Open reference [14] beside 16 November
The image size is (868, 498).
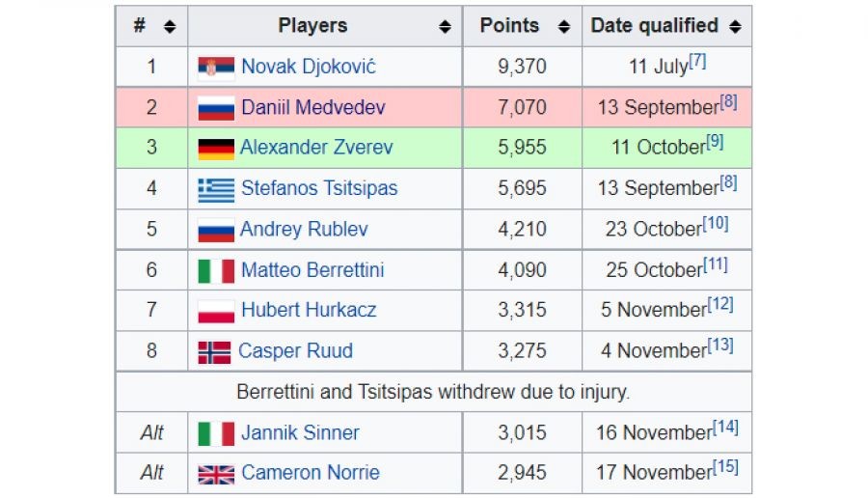coord(725,427)
